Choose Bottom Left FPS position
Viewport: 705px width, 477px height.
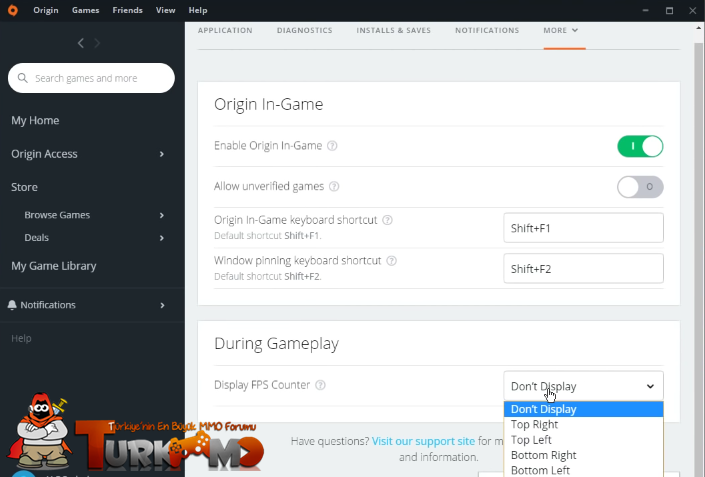[x=583, y=470]
